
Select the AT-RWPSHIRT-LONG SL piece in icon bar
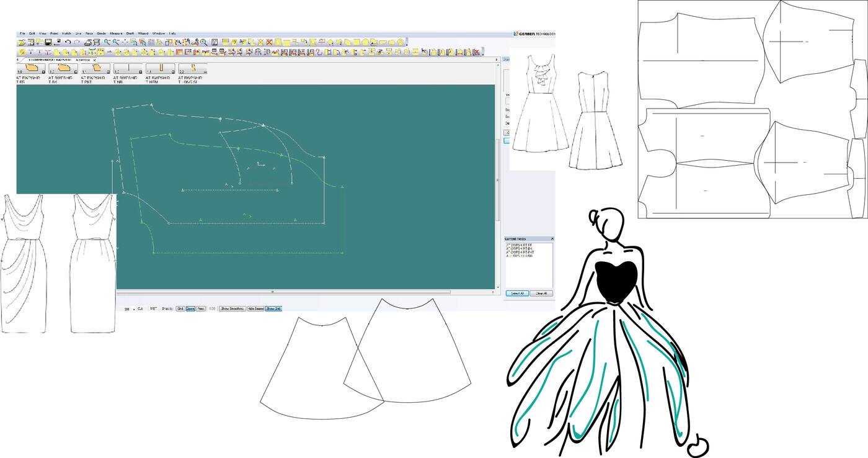tap(193, 69)
